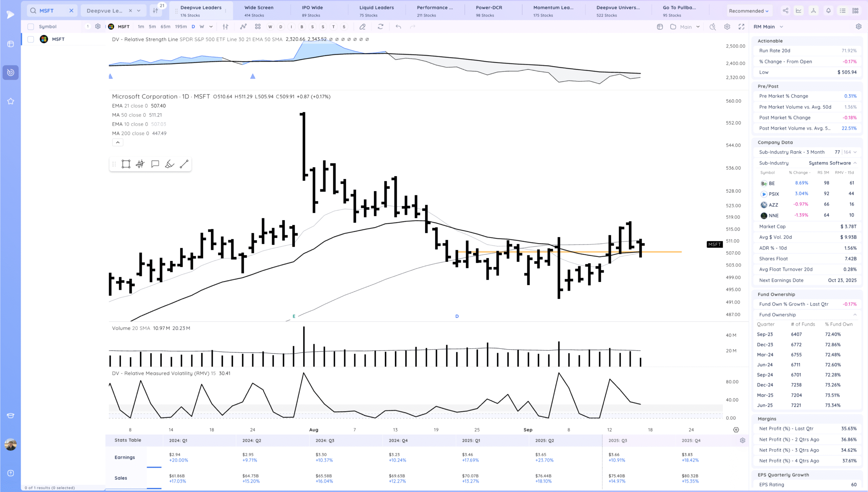Open the Recommended dropdown
868x492 pixels.
(749, 11)
